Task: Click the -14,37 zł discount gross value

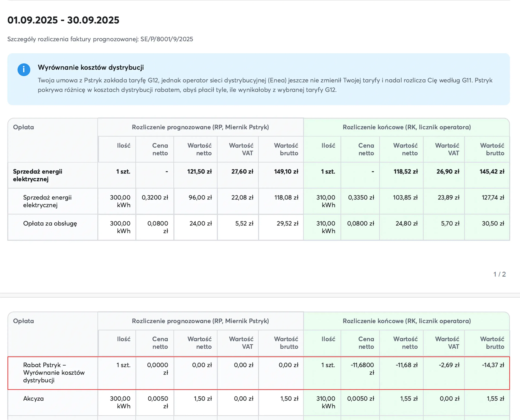Action: tap(493, 365)
